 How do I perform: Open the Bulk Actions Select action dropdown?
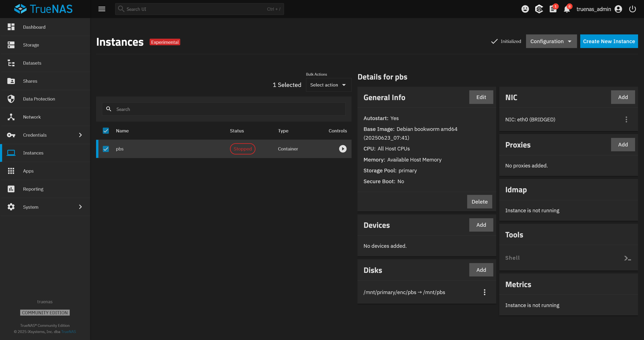coord(329,85)
